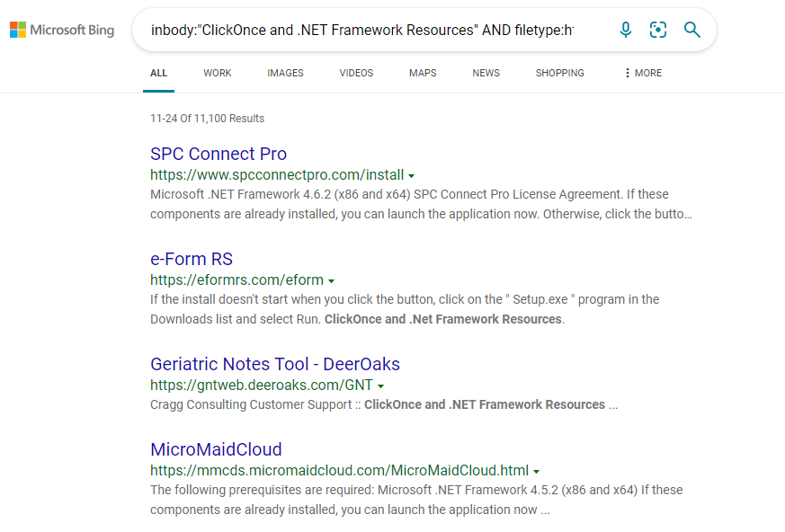This screenshot has width=785, height=532.
Task: Click the Microsoft Bing logo
Action: (62, 30)
